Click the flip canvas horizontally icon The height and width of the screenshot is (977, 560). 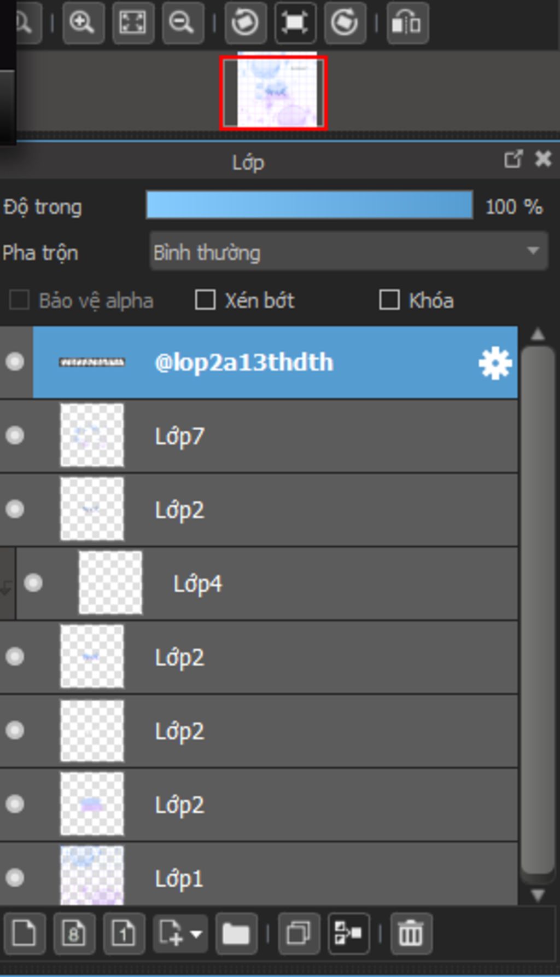click(x=407, y=23)
